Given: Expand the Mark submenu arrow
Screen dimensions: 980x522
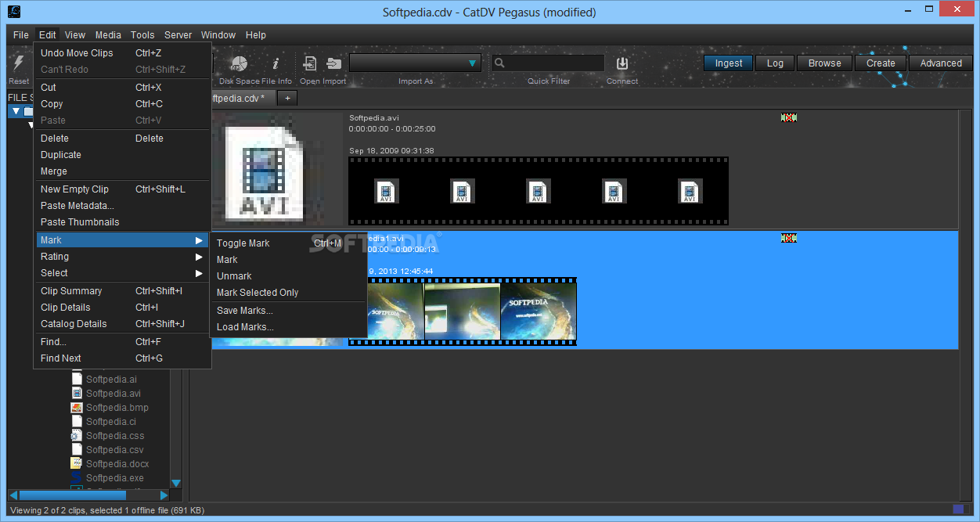Looking at the screenshot, I should (199, 240).
